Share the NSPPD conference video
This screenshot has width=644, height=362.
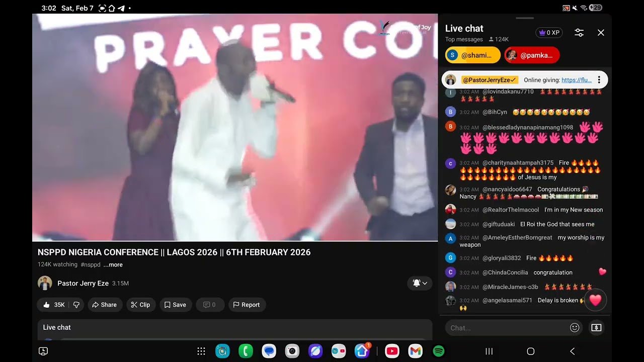[105, 305]
